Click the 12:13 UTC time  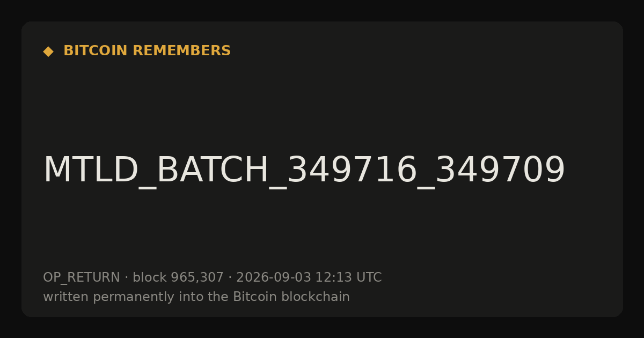[x=348, y=278]
